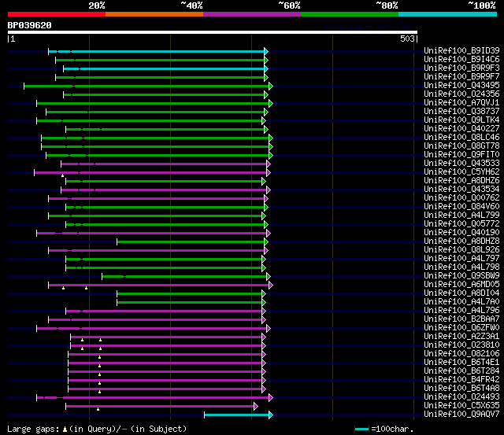The height and width of the screenshot is (435, 504).
Task: Pick the UniRef100_C5YH62 entry
Action: click(x=461, y=172)
